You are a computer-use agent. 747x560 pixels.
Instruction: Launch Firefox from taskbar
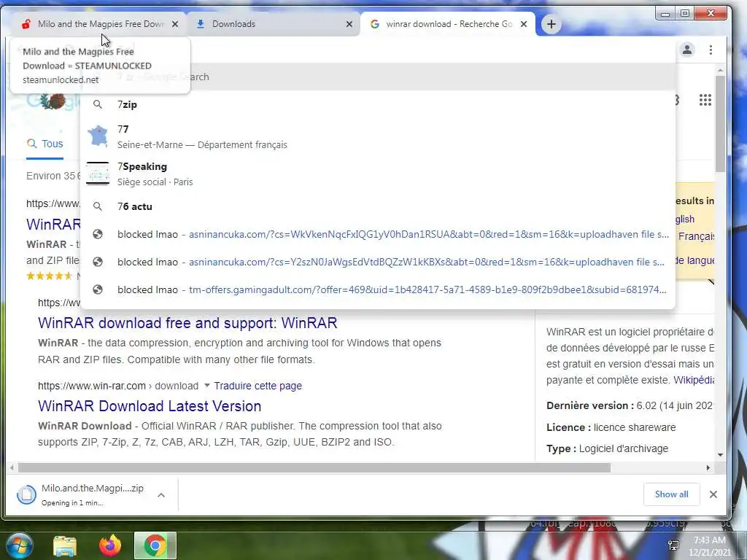(110, 545)
